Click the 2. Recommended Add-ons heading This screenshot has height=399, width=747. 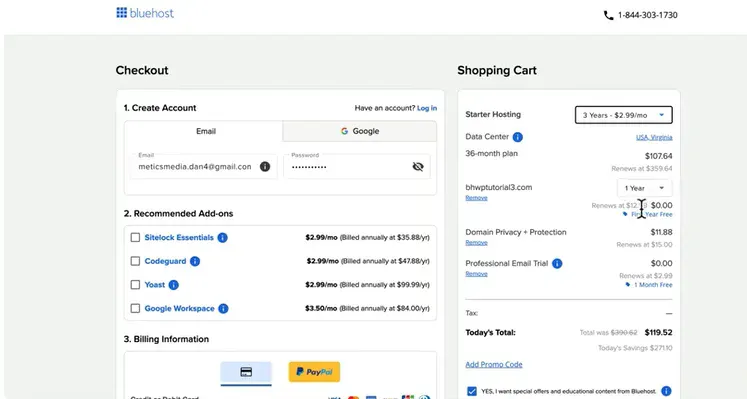point(179,214)
